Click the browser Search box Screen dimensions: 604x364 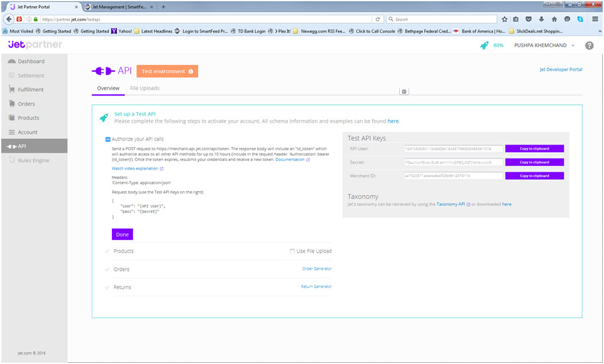click(x=441, y=19)
